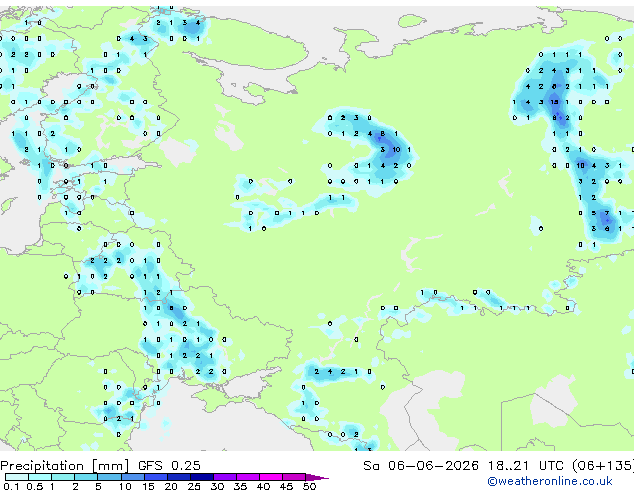Click the 30–35 mm purple legend box
The image size is (634, 490).
(224, 477)
